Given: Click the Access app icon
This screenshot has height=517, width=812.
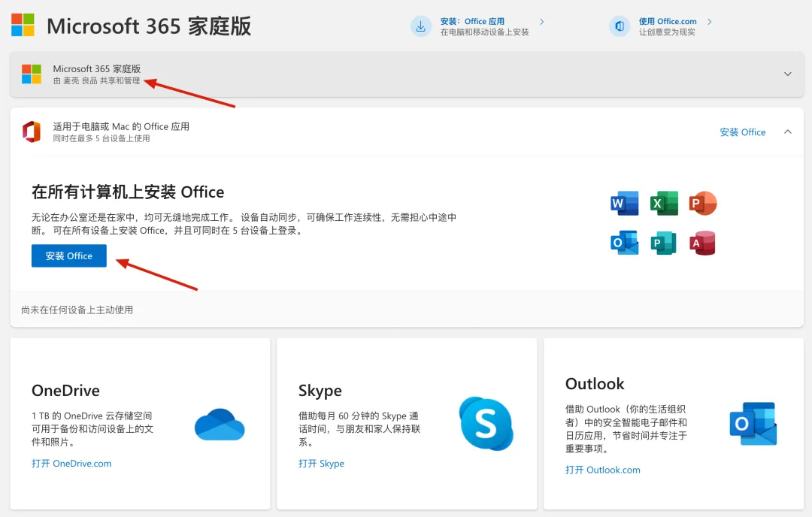Looking at the screenshot, I should click(x=703, y=243).
